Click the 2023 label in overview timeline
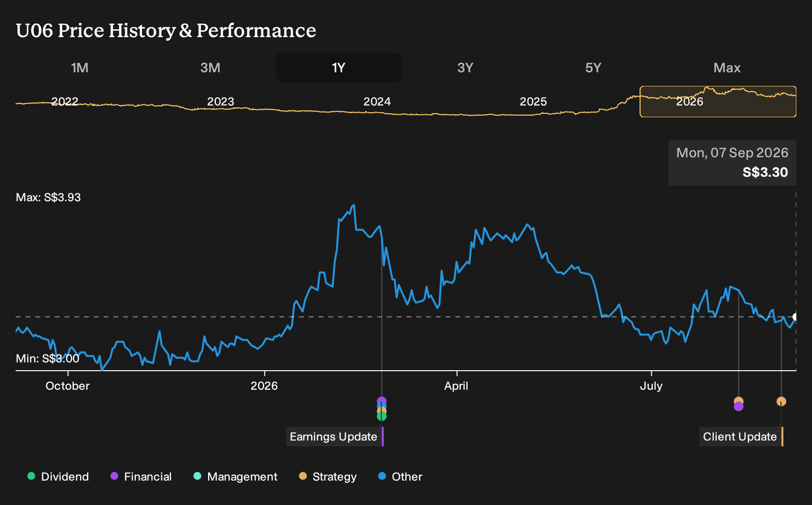 (221, 102)
